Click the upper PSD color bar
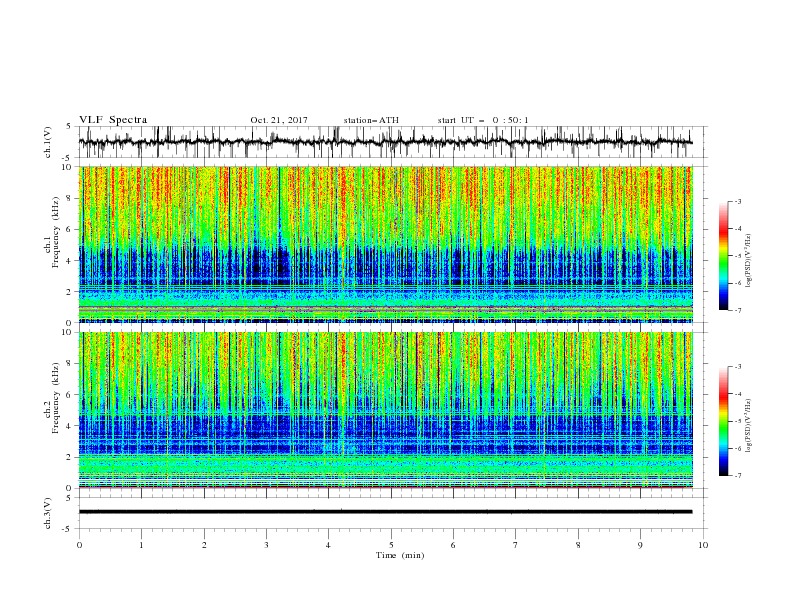 click(x=723, y=256)
